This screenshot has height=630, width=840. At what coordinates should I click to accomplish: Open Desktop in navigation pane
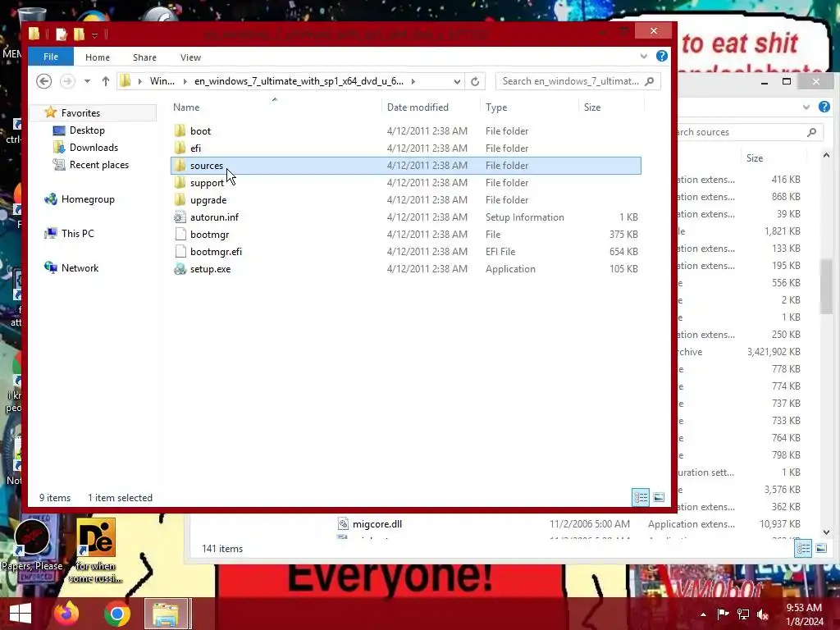(x=87, y=130)
